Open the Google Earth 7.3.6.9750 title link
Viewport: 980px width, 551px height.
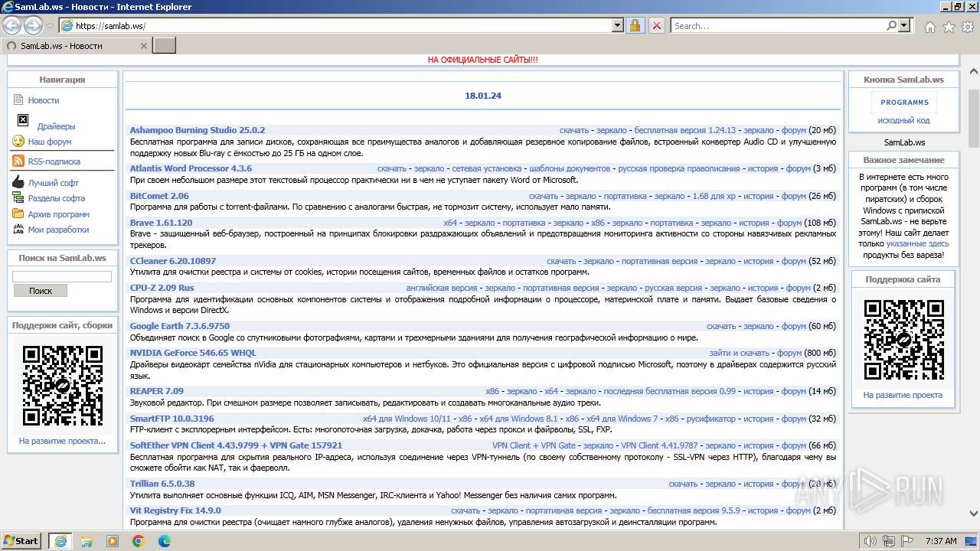click(180, 326)
